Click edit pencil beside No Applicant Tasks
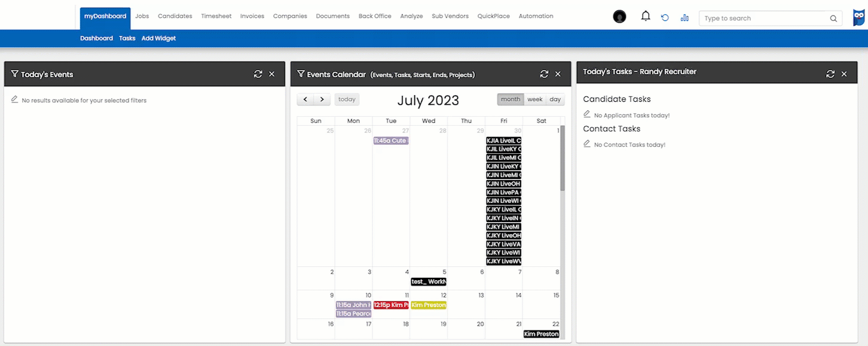Viewport: 868px width, 346px height. 587,114
